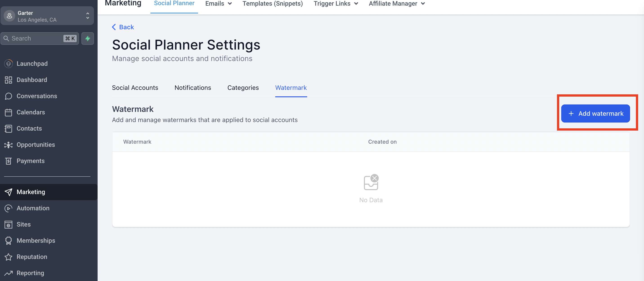This screenshot has height=281, width=644.
Task: Click the Payments receipt icon
Action: (9, 161)
